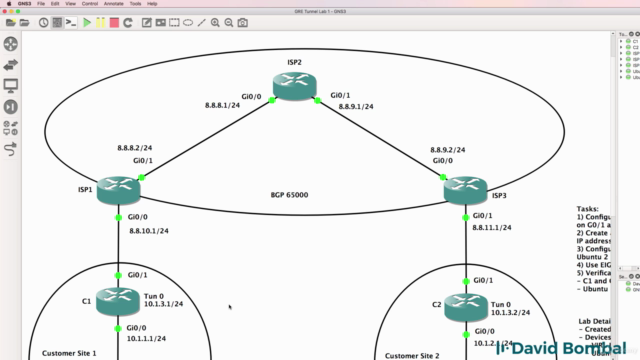Open console to all devices
The width and height of the screenshot is (640, 360).
71,23
